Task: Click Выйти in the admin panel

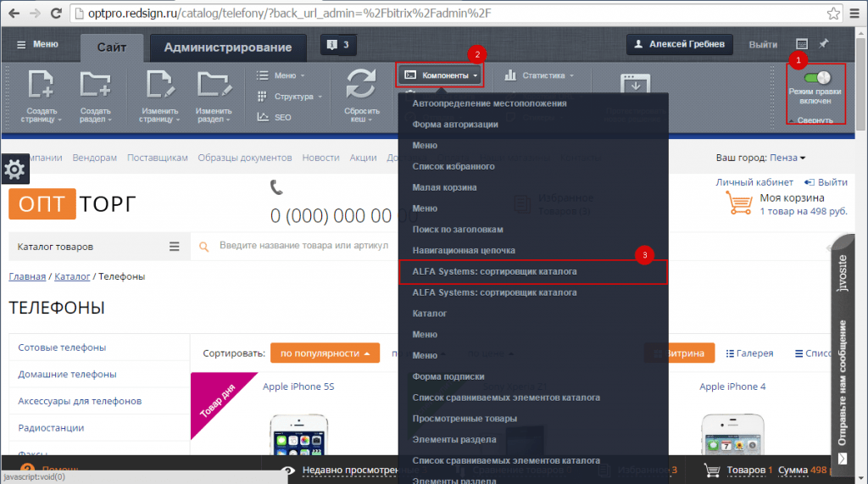Action: tap(763, 45)
